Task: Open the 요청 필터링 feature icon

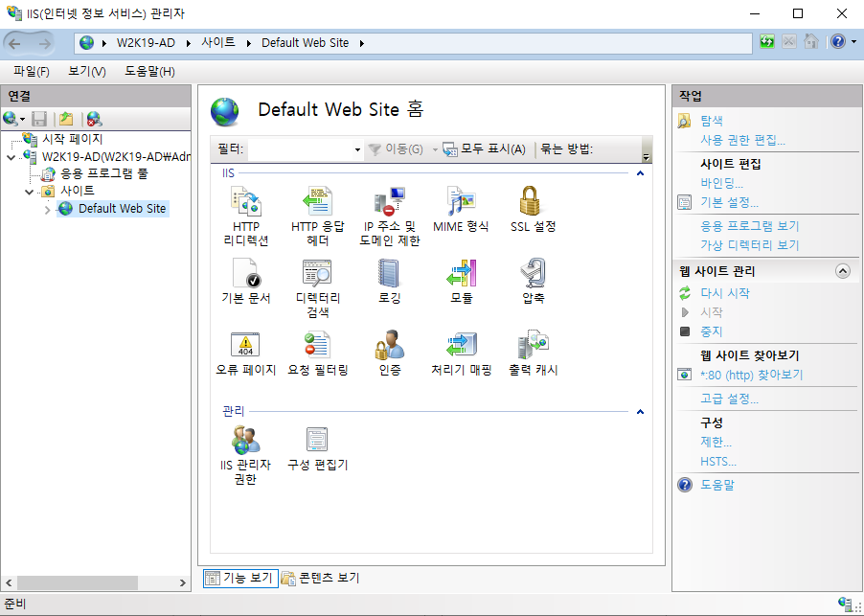Action: point(317,345)
